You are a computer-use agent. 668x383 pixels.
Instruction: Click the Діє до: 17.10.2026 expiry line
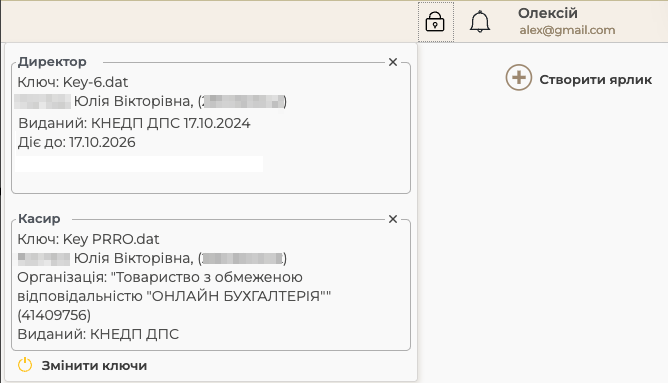[x=77, y=142]
